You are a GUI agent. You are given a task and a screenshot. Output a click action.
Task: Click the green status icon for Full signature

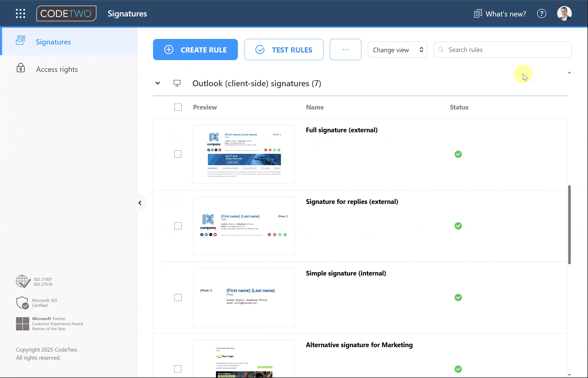[x=458, y=154]
